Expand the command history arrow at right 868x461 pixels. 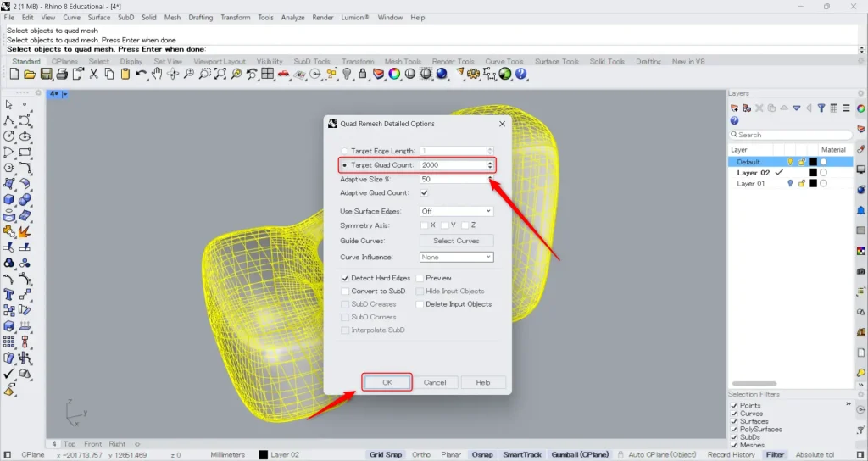point(861,50)
